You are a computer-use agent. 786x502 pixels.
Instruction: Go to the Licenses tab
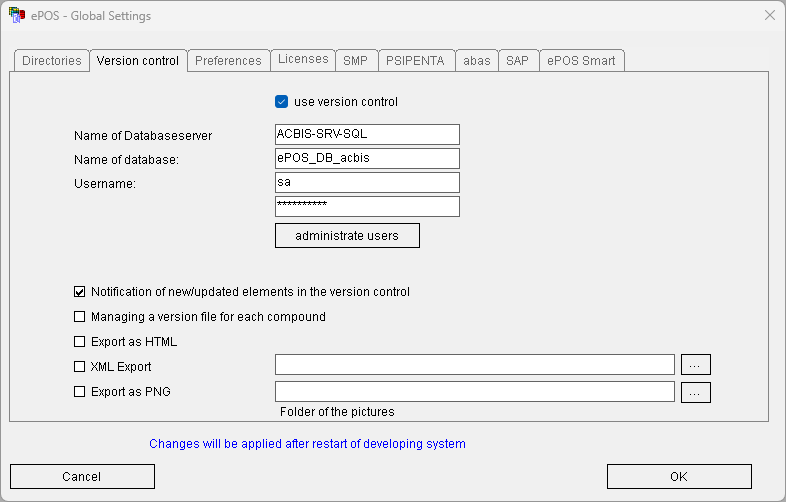303,60
